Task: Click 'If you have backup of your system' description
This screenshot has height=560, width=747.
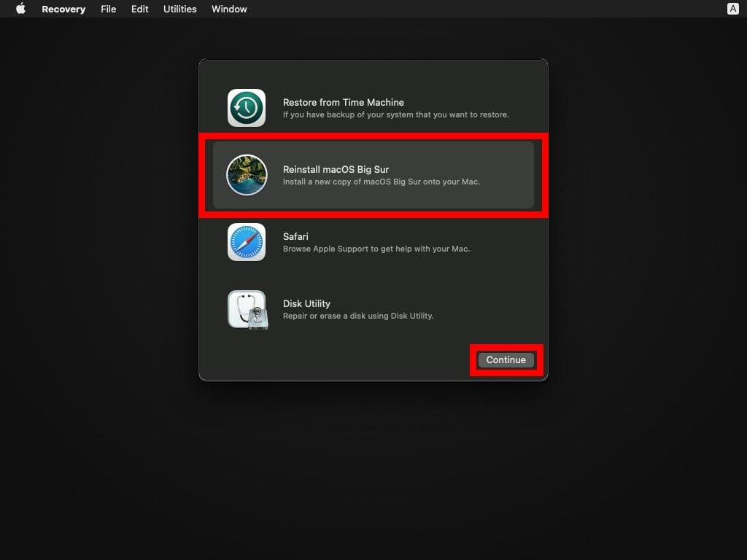Action: [x=396, y=114]
